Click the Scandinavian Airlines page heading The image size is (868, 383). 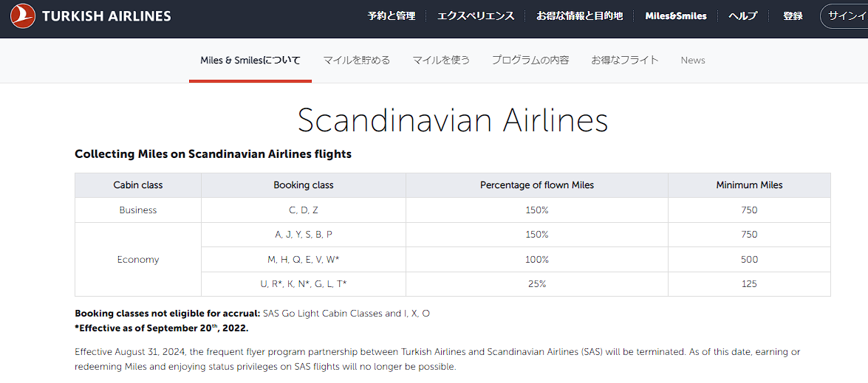[452, 121]
